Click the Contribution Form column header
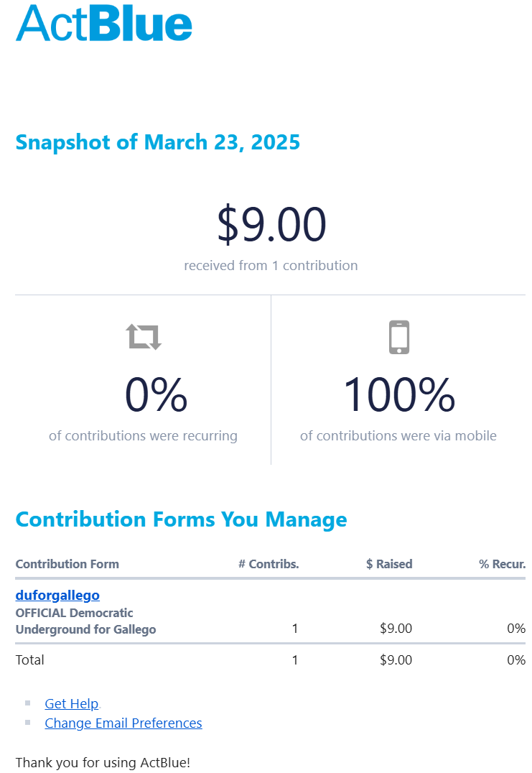This screenshot has width=532, height=773. point(67,564)
